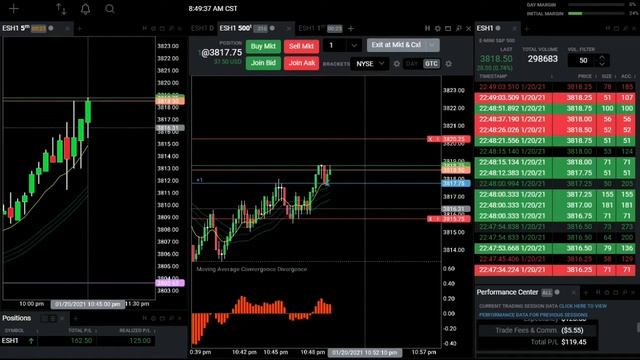Open center chart panel settings gear
Viewport: 640px width, 360px height.
click(x=438, y=29)
